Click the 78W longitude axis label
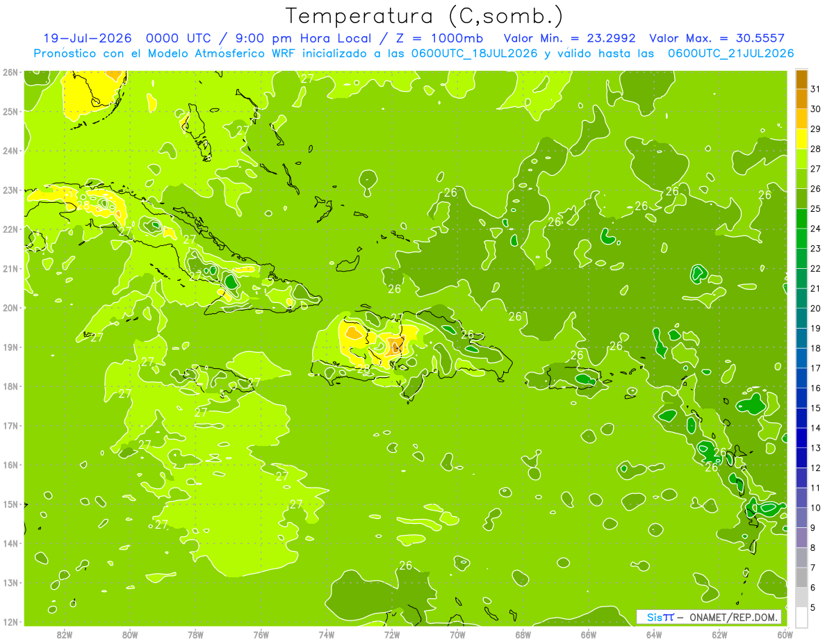Image resolution: width=834 pixels, height=644 pixels. coord(195,634)
